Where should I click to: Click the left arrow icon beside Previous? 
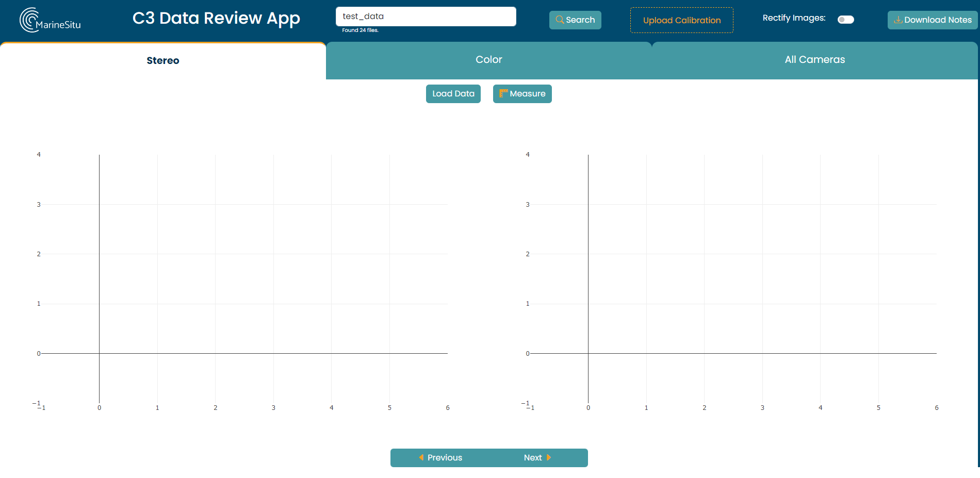[421, 458]
